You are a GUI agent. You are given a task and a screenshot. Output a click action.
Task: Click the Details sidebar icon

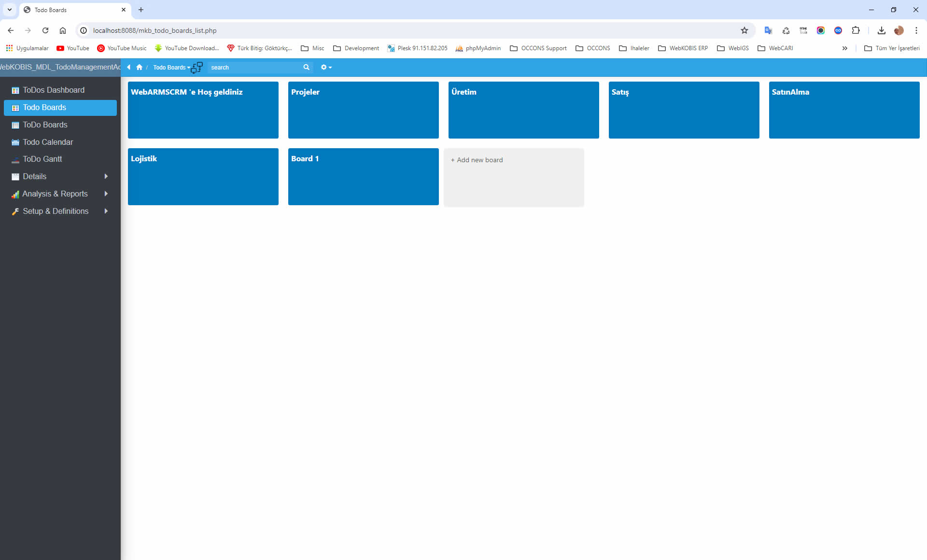coord(15,177)
